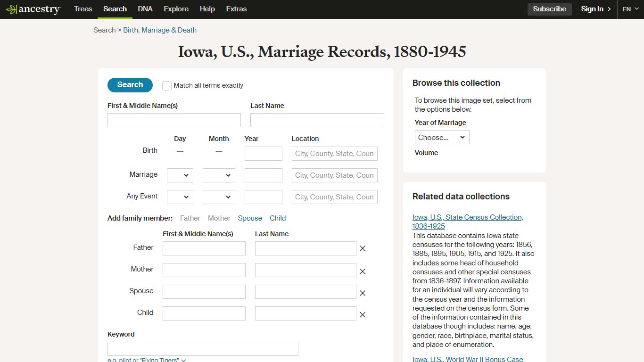644x362 pixels.
Task: Focus the Spouse last name field
Action: click(305, 292)
